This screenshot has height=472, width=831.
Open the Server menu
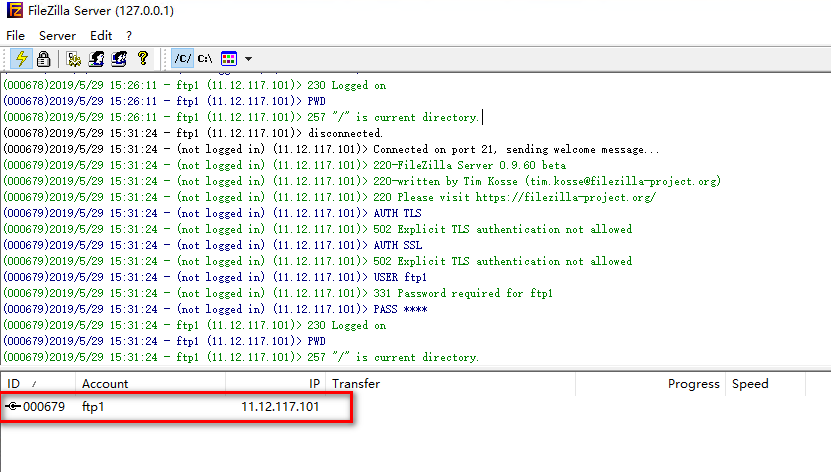click(57, 35)
